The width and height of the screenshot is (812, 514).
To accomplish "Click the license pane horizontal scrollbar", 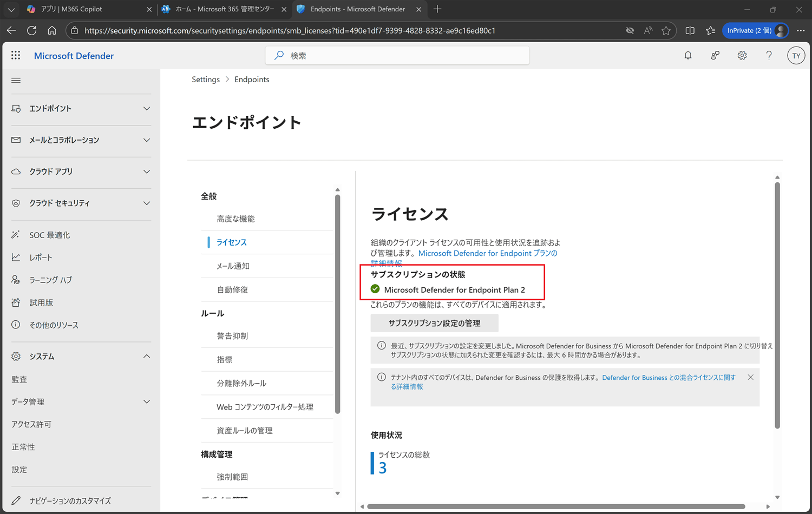I will pyautogui.click(x=556, y=506).
